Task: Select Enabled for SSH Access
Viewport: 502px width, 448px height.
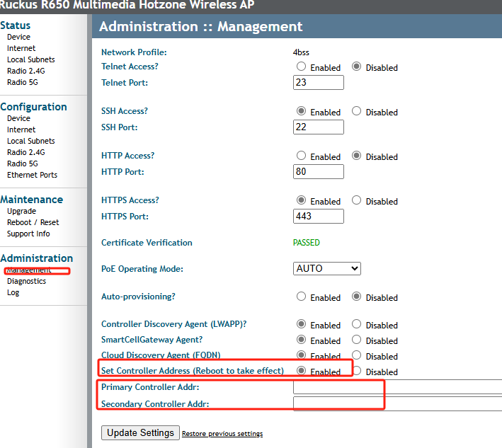Action: click(301, 111)
